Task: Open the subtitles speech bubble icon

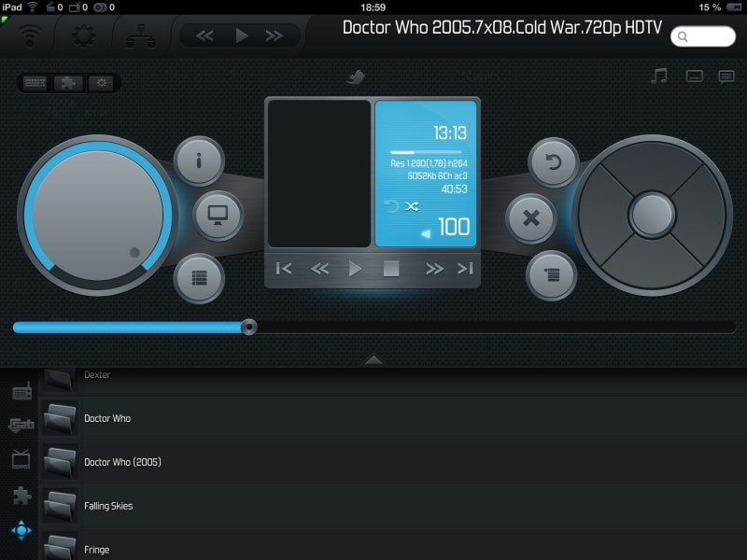Action: pos(726,77)
